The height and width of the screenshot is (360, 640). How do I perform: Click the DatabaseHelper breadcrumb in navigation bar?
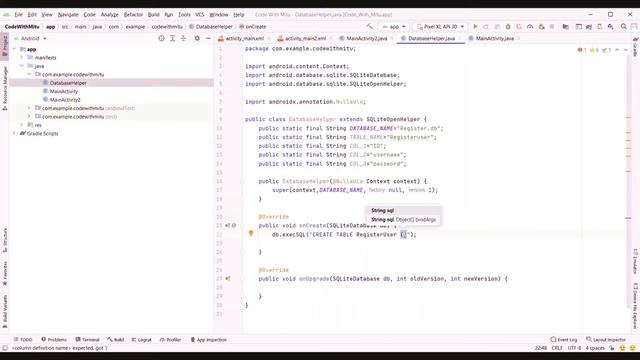click(211, 27)
